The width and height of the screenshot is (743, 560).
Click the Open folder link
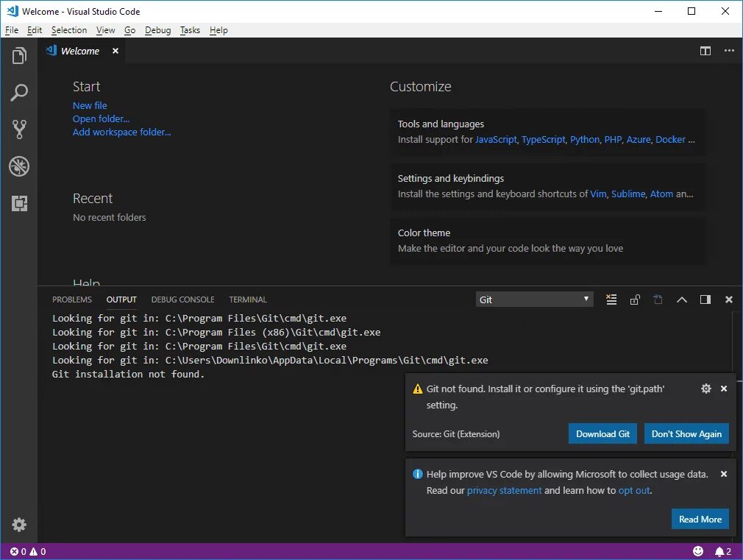pyautogui.click(x=101, y=118)
